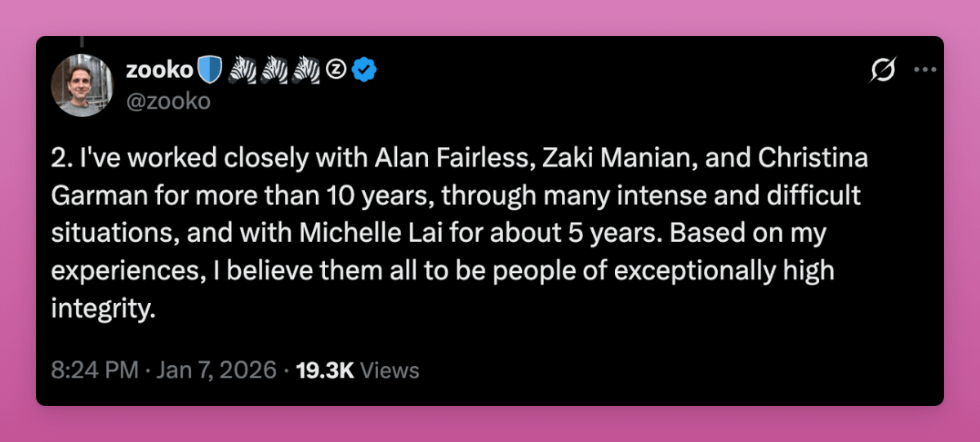Click the first zebra emoji
980x442 pixels.
click(242, 72)
